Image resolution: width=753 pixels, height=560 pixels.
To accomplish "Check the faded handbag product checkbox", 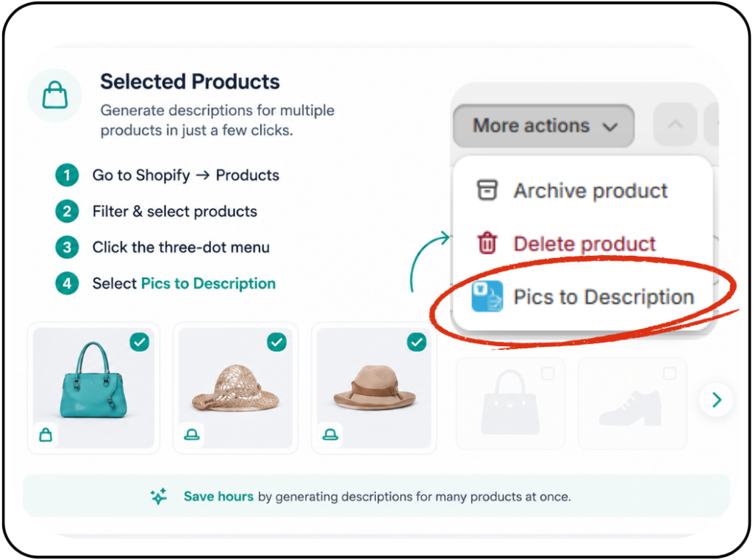I will click(x=547, y=373).
